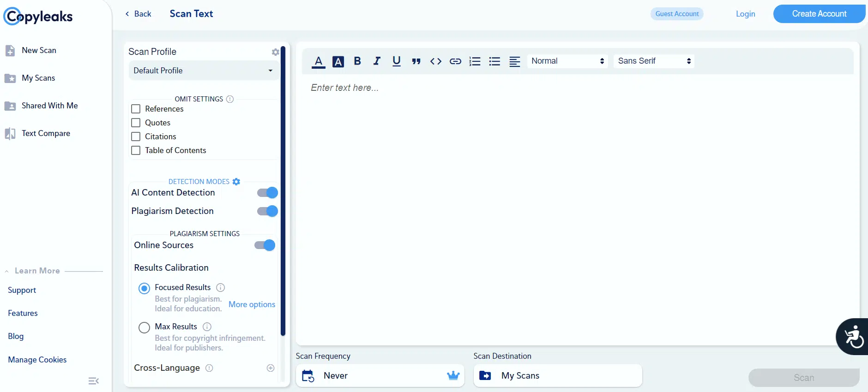
Task: Open the Default Profile dropdown
Action: 204,71
